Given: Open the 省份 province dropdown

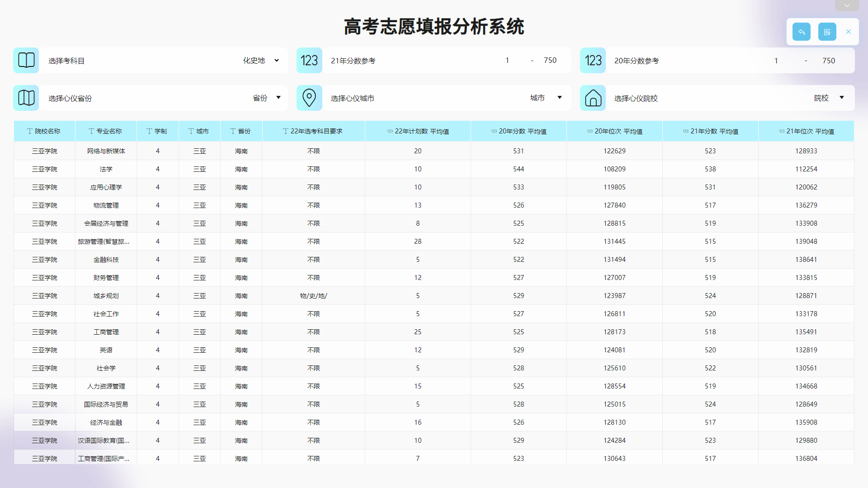Looking at the screenshot, I should coord(267,98).
